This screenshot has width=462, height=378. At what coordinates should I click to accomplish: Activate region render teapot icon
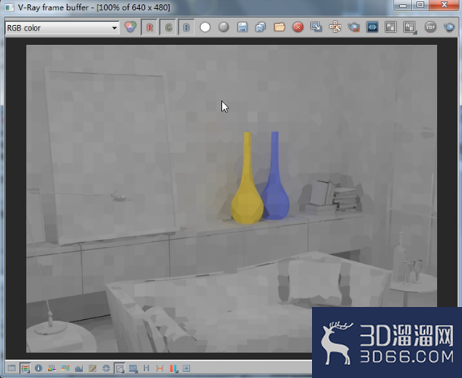click(x=354, y=27)
